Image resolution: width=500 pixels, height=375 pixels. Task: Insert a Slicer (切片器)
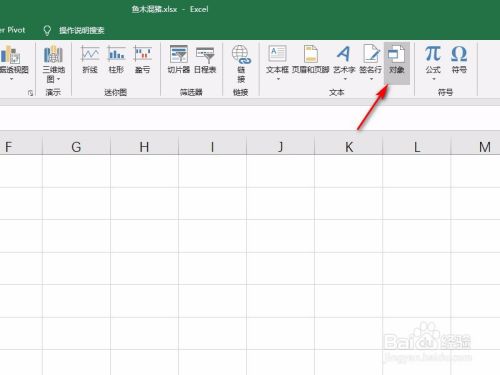179,59
